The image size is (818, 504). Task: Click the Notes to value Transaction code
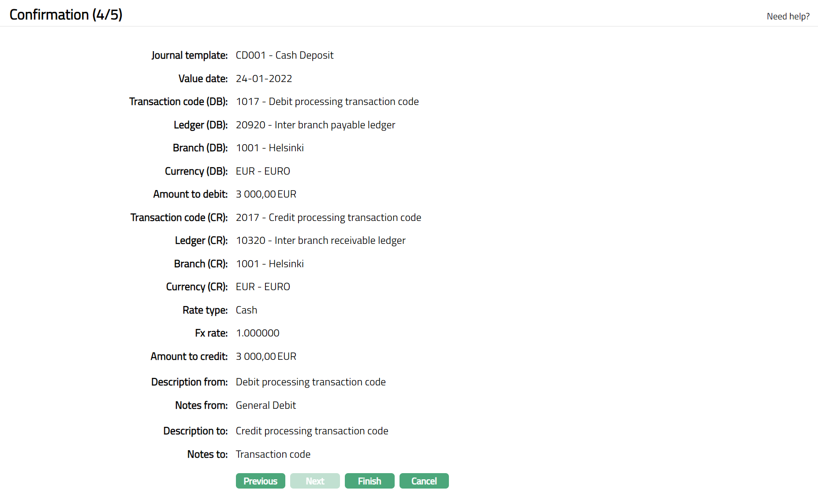[273, 454]
